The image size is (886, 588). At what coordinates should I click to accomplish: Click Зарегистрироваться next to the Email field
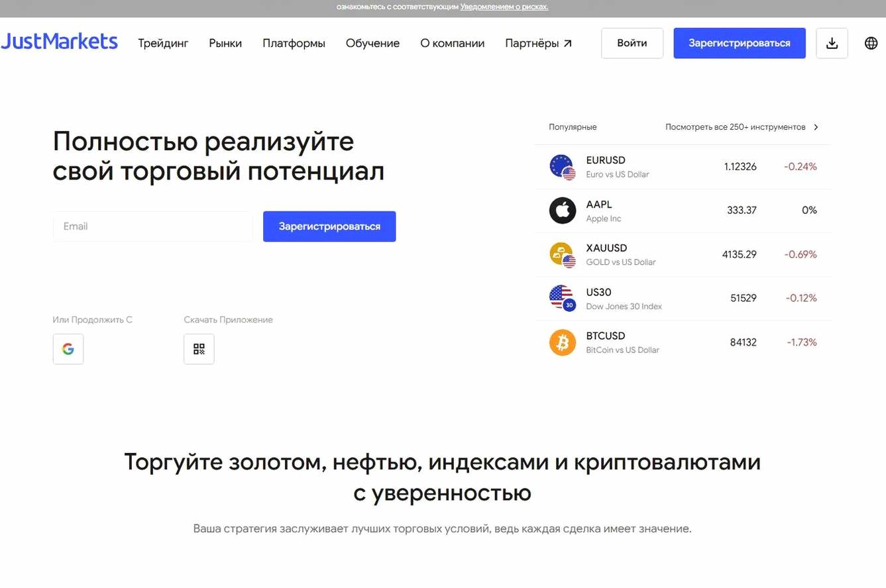pyautogui.click(x=329, y=226)
